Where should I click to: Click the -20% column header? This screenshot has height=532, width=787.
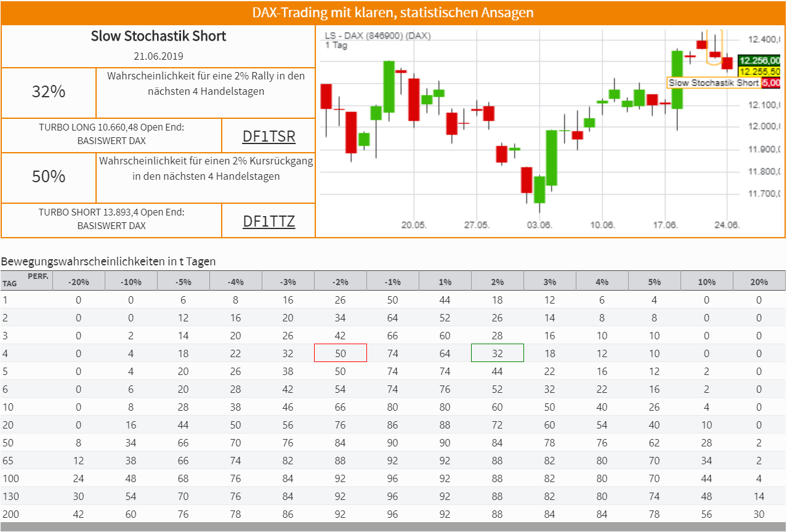tap(79, 282)
